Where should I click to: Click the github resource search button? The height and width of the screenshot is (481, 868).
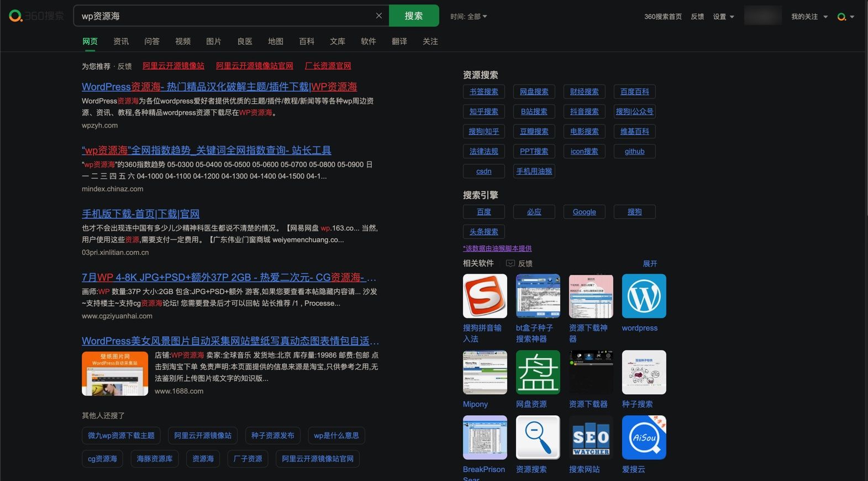point(635,151)
